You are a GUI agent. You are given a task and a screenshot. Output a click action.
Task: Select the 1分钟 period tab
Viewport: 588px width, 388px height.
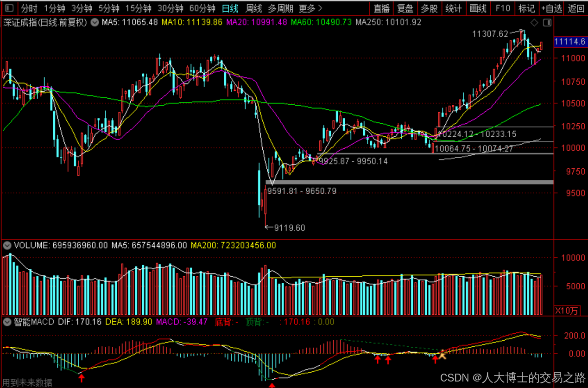pos(55,8)
